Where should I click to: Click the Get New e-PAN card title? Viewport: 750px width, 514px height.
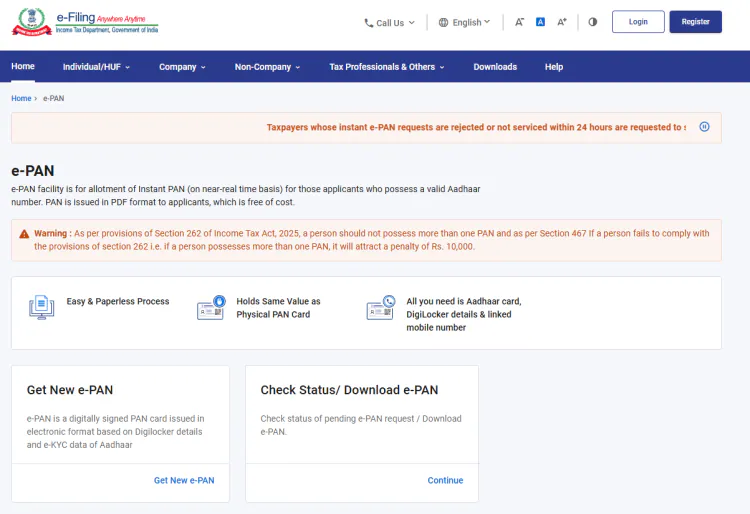point(70,390)
